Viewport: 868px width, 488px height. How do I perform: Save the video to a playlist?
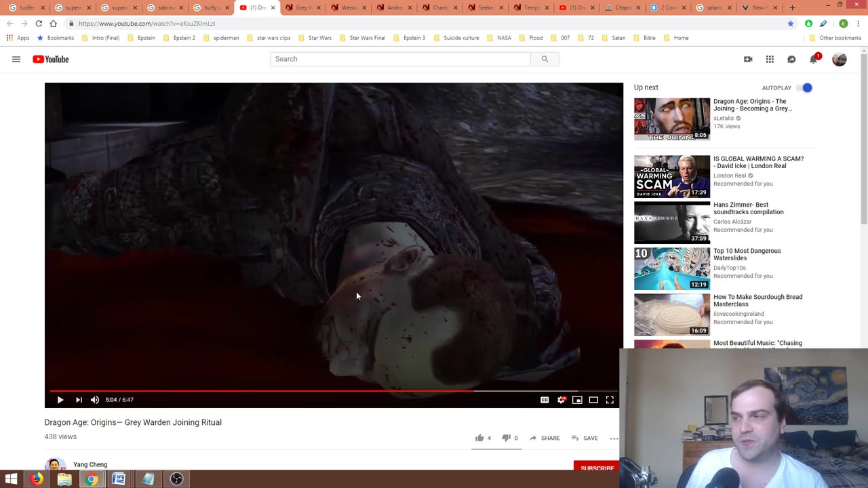(x=585, y=438)
